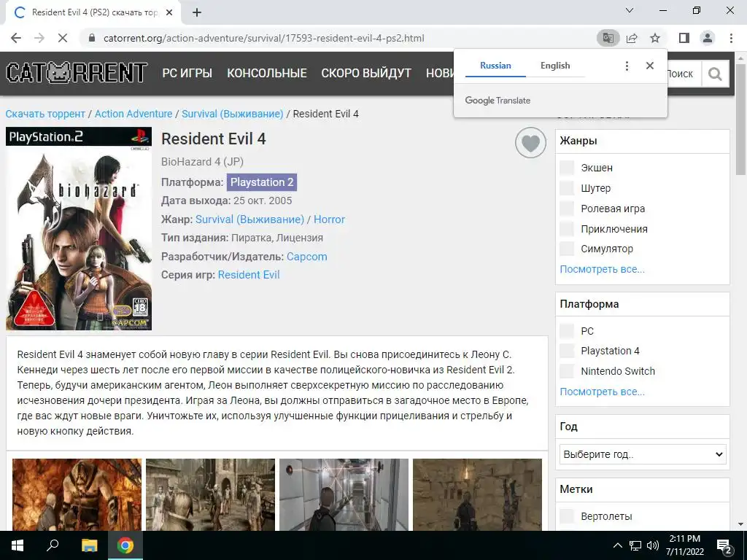Expand all platforms via Посмотреть все

pos(602,392)
